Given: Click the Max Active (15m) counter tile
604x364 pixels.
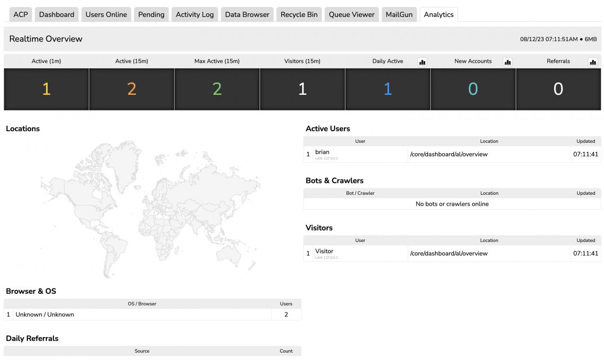Looking at the screenshot, I should click(217, 89).
